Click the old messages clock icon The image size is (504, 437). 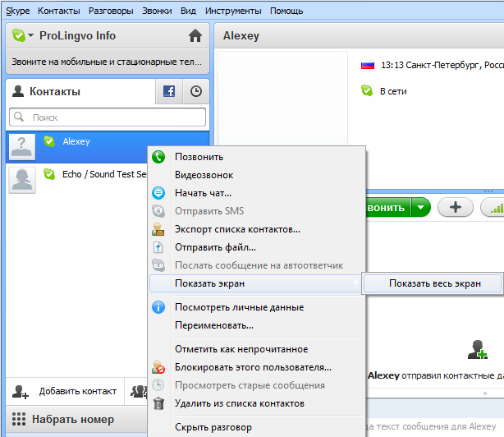click(x=158, y=385)
